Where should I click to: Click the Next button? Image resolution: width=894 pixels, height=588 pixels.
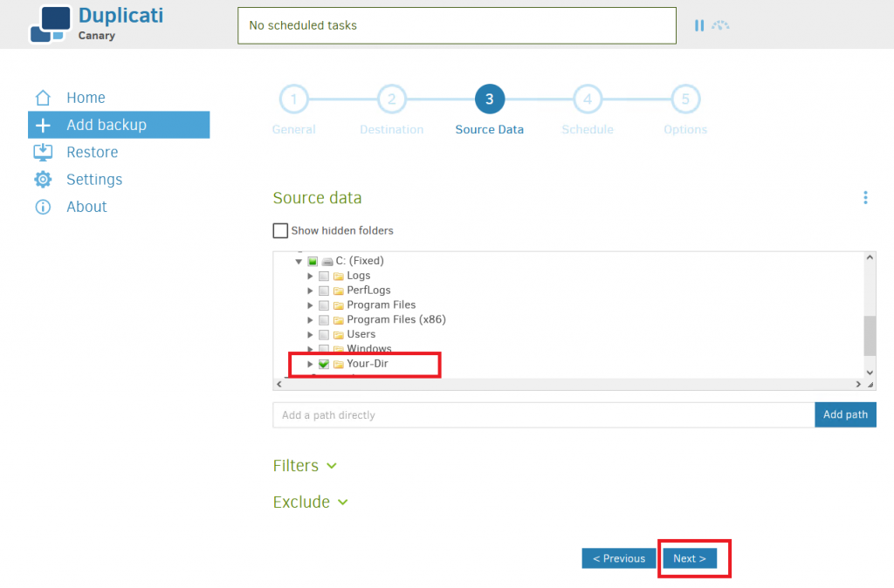(690, 558)
